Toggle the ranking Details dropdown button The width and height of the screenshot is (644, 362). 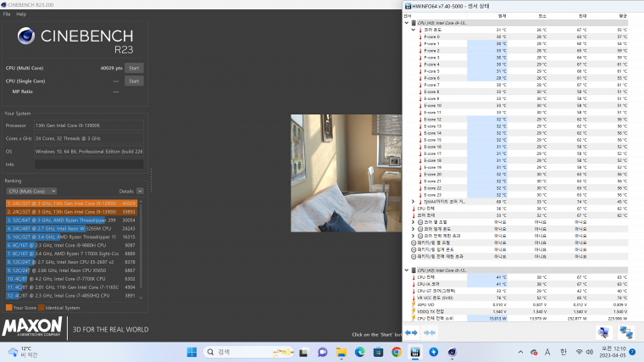(x=140, y=191)
